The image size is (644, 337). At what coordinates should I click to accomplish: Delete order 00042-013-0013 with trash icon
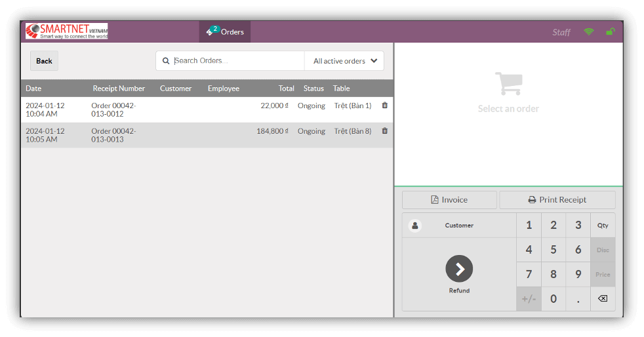[x=385, y=131]
